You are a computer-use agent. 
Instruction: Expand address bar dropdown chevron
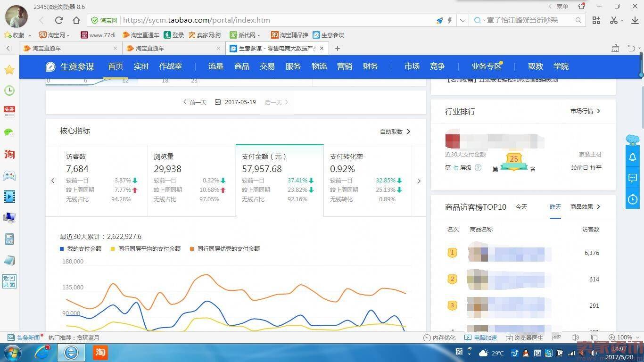click(463, 20)
